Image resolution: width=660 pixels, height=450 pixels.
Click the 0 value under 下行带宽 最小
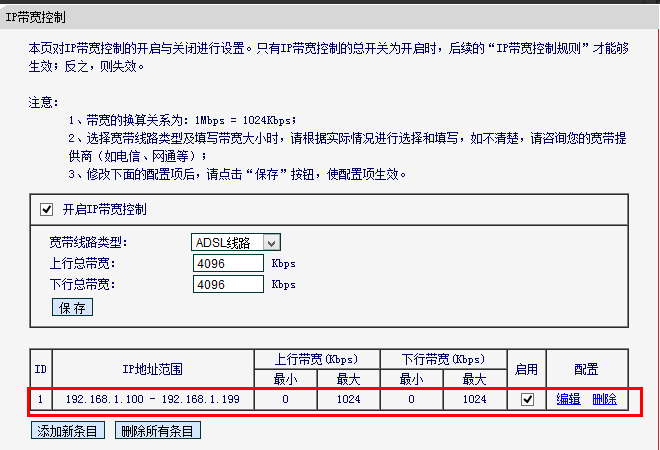[411, 399]
